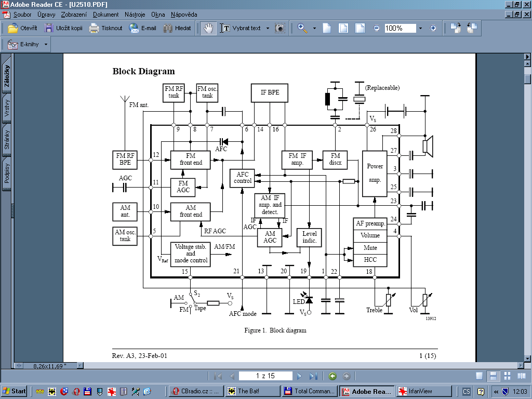Open the E-knihy toolbar button
The height and width of the screenshot is (399, 532).
23,45
